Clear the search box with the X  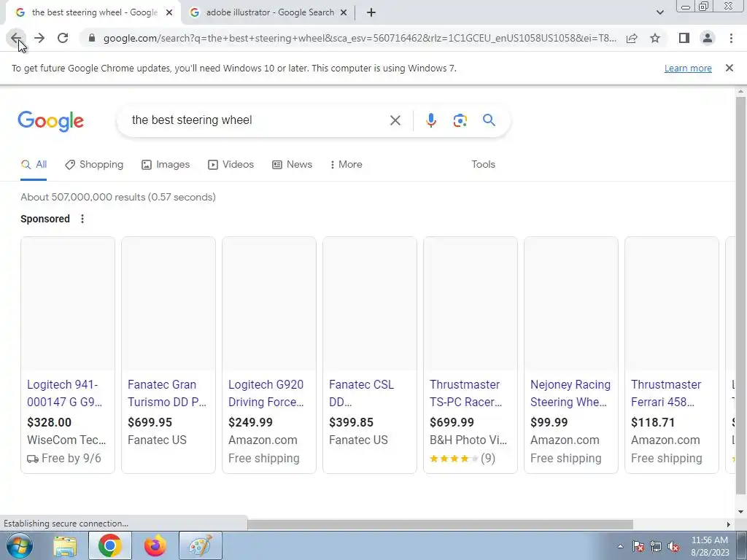[395, 120]
